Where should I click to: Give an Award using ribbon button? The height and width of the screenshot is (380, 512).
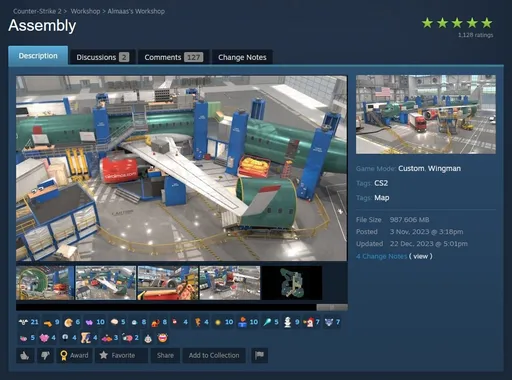(x=74, y=355)
